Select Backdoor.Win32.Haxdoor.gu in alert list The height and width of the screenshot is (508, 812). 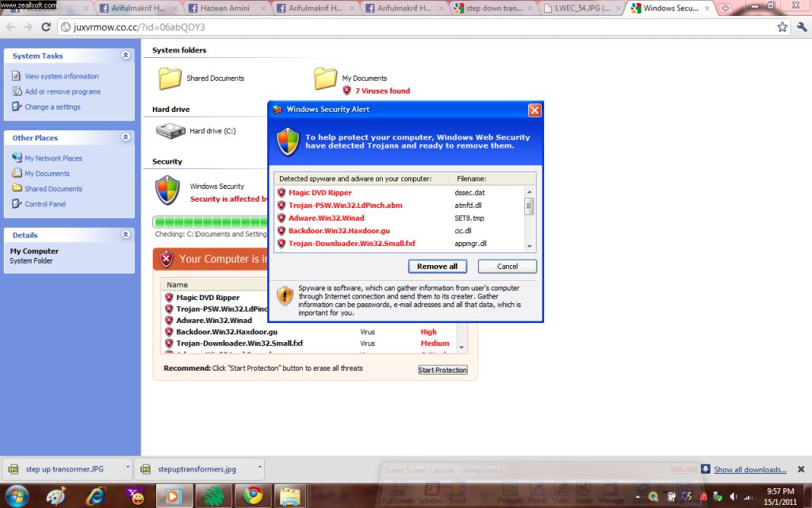(339, 231)
